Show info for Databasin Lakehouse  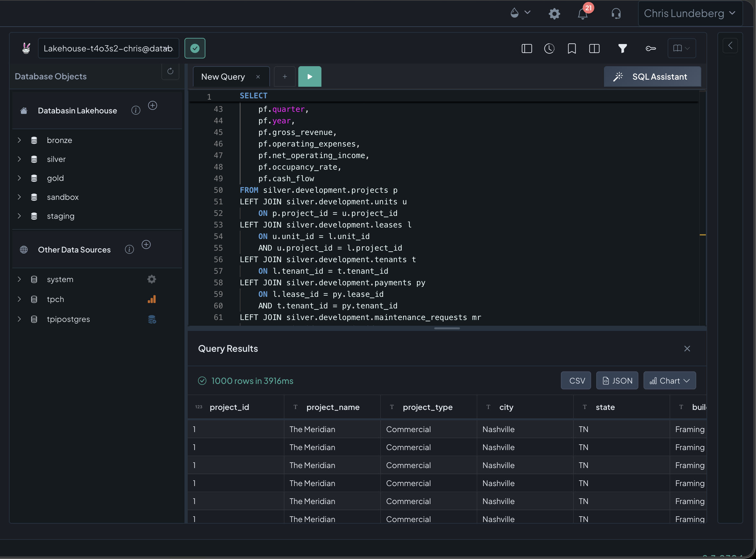click(136, 110)
